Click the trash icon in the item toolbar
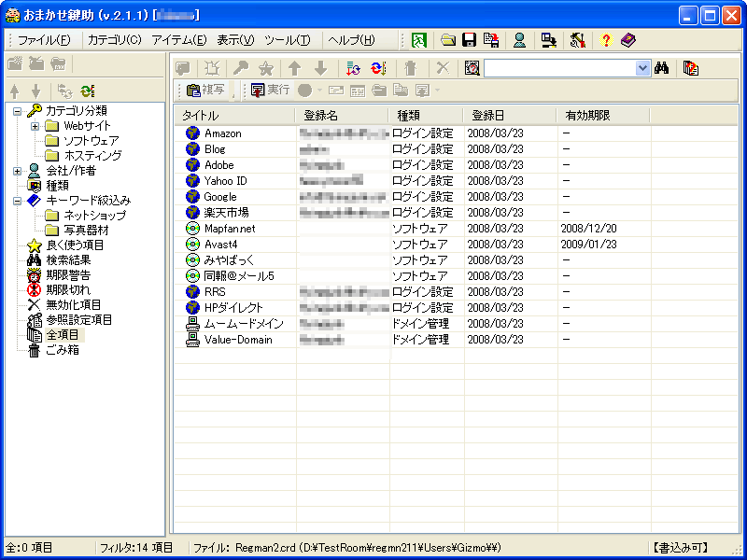This screenshot has width=747, height=560. (410, 68)
